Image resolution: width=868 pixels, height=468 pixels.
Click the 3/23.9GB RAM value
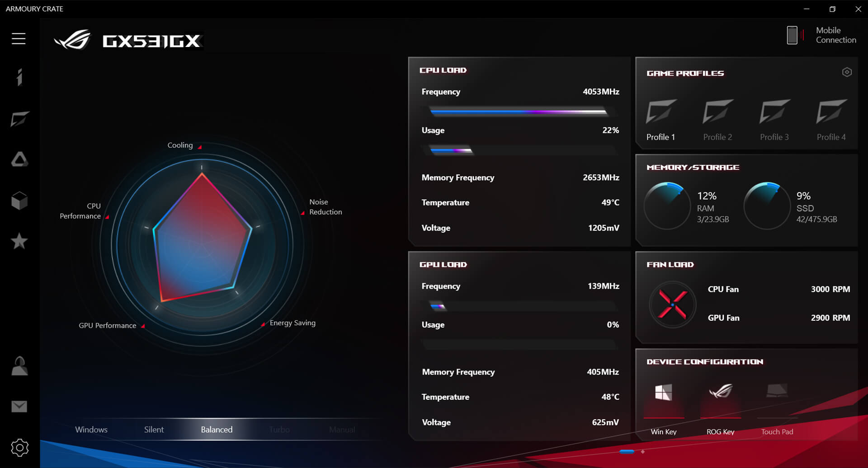[712, 220]
